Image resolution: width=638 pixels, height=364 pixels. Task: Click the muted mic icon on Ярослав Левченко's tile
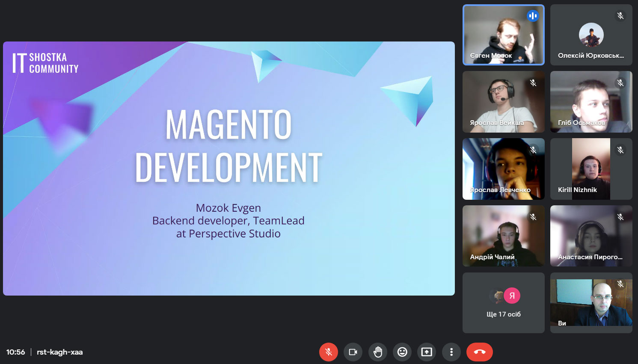[x=533, y=150]
